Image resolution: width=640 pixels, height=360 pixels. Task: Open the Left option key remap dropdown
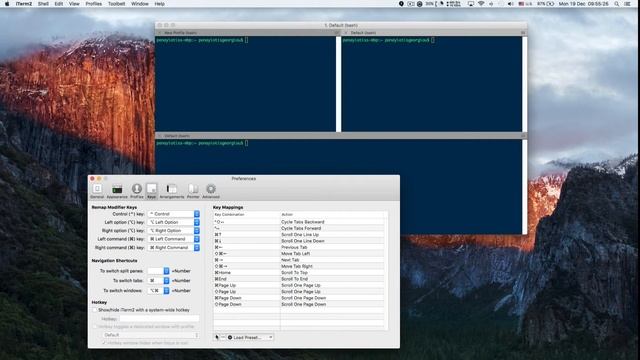pyautogui.click(x=174, y=222)
